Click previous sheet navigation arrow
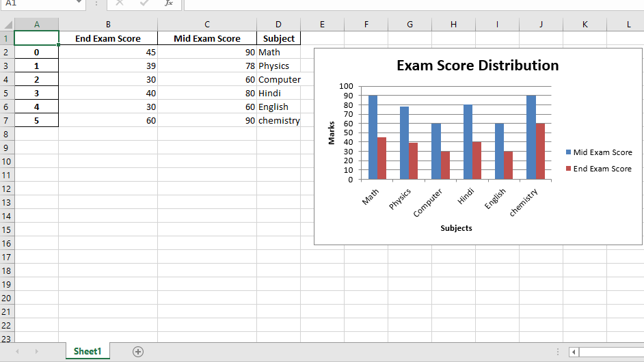The image size is (644, 362). pyautogui.click(x=17, y=351)
